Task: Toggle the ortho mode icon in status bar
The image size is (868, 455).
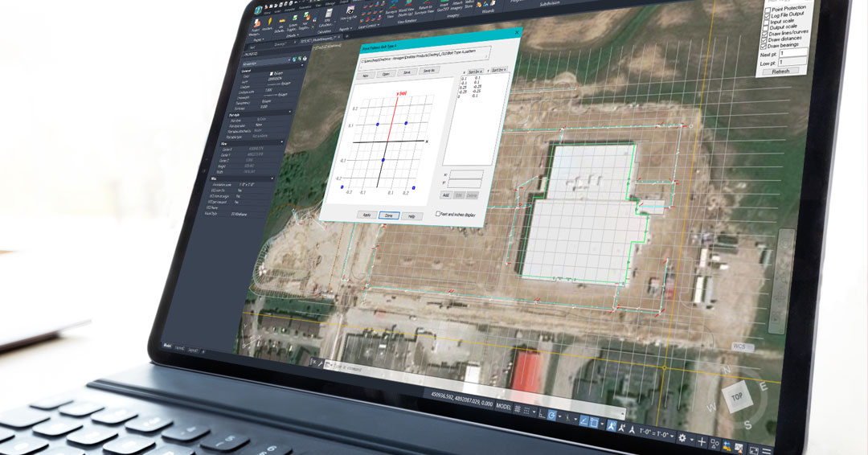Action: [x=542, y=414]
